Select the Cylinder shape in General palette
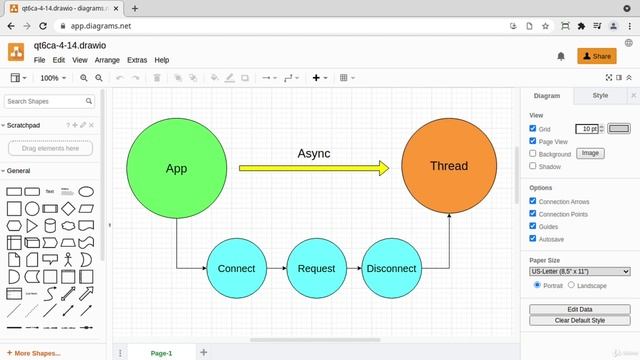Image resolution: width=640 pixels, height=360 pixels. [x=50, y=226]
